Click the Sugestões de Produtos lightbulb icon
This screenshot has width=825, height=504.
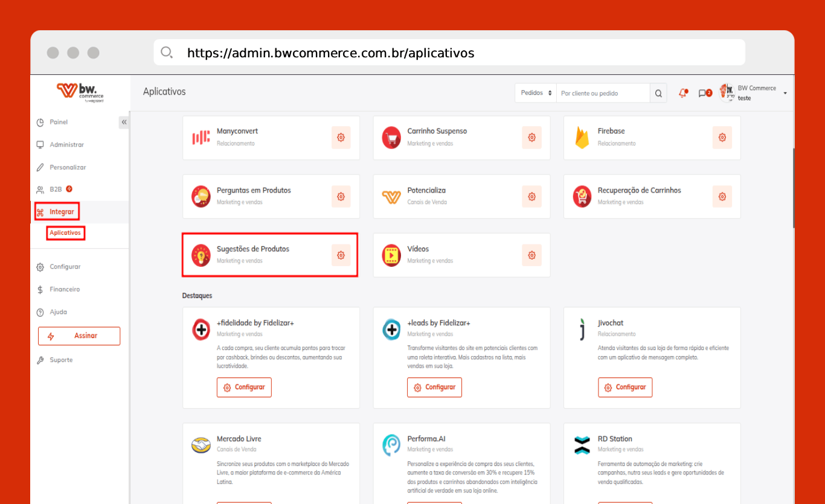pos(201,255)
